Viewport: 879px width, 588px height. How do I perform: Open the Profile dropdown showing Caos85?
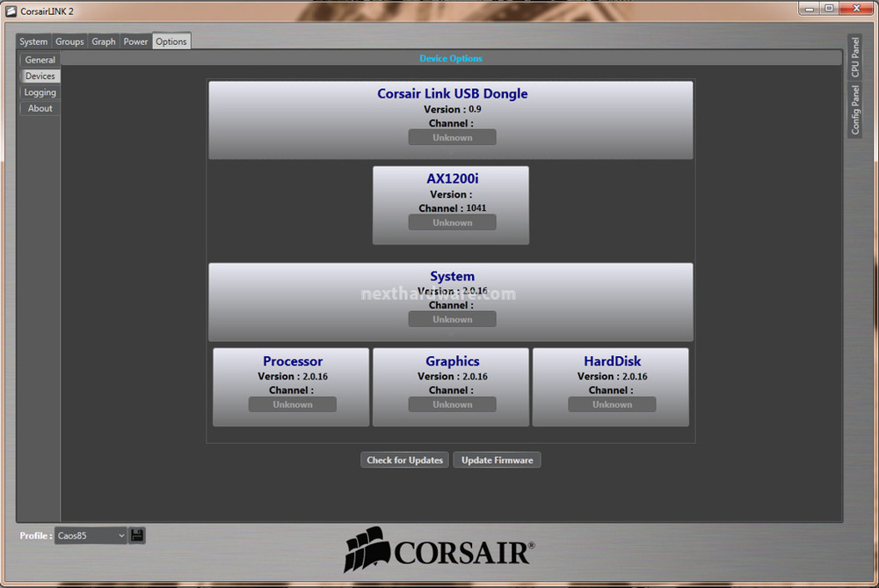tap(91, 535)
